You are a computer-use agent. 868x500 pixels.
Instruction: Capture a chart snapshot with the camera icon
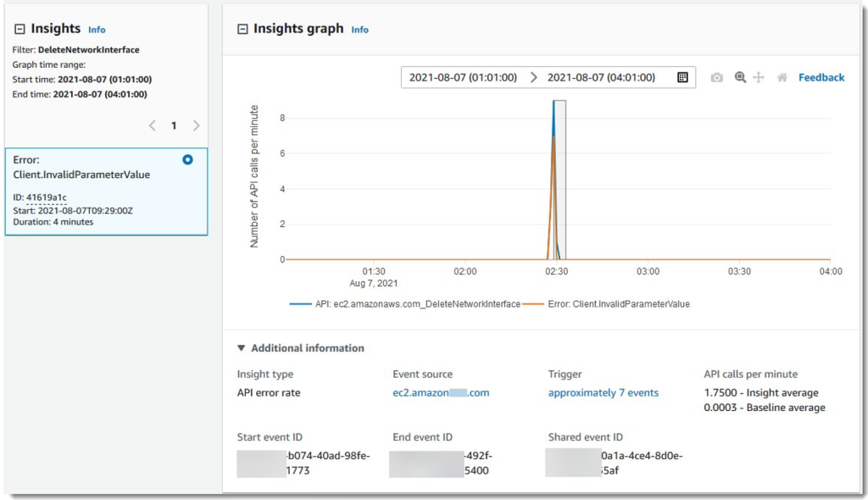click(716, 77)
